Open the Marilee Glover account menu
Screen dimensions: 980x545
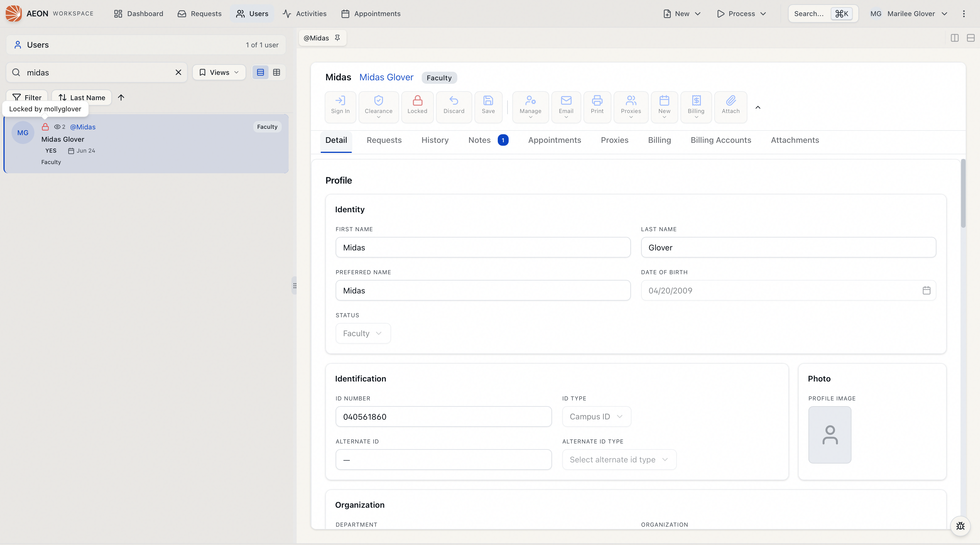point(909,14)
